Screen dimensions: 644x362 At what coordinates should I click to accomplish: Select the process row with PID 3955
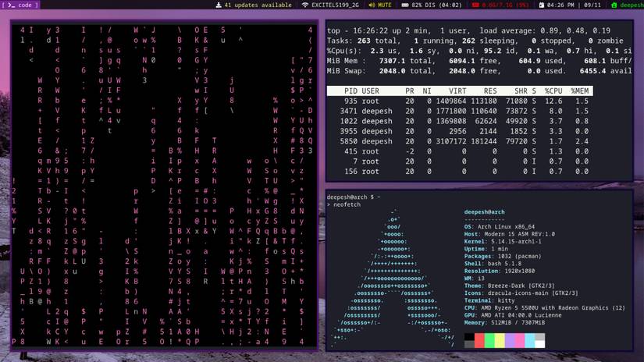click(x=460, y=131)
